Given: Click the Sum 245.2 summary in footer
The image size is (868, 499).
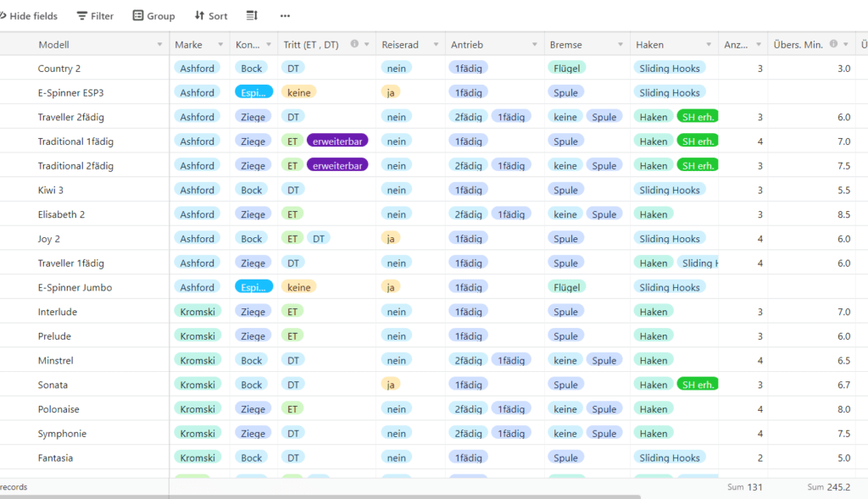Looking at the screenshot, I should coord(828,487).
